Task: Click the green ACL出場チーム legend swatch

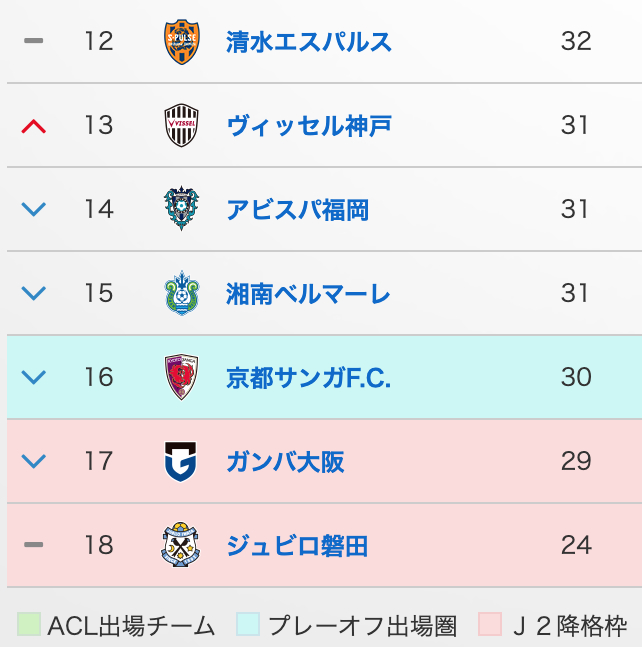Action: click(28, 625)
